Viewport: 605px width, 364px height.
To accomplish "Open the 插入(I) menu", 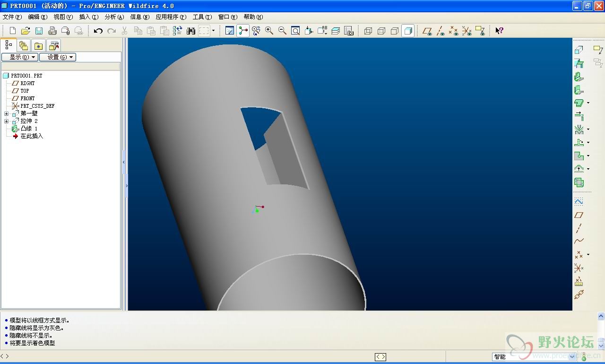I will (x=89, y=17).
